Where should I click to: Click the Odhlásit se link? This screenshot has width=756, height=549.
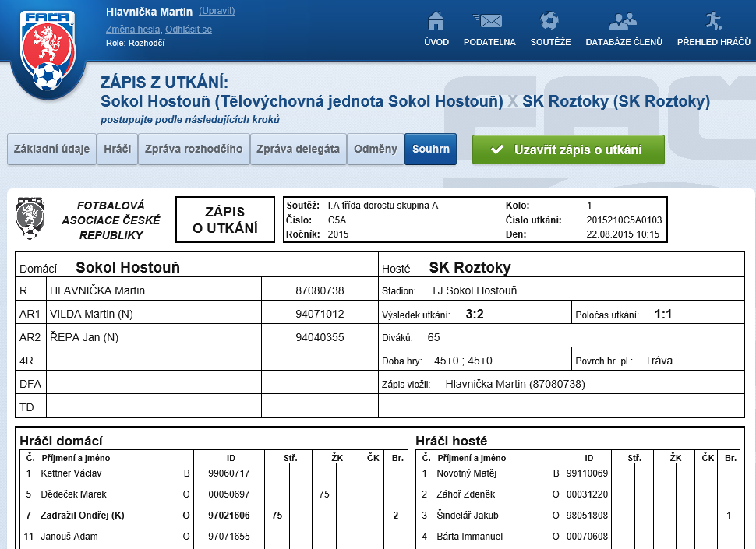(x=189, y=30)
